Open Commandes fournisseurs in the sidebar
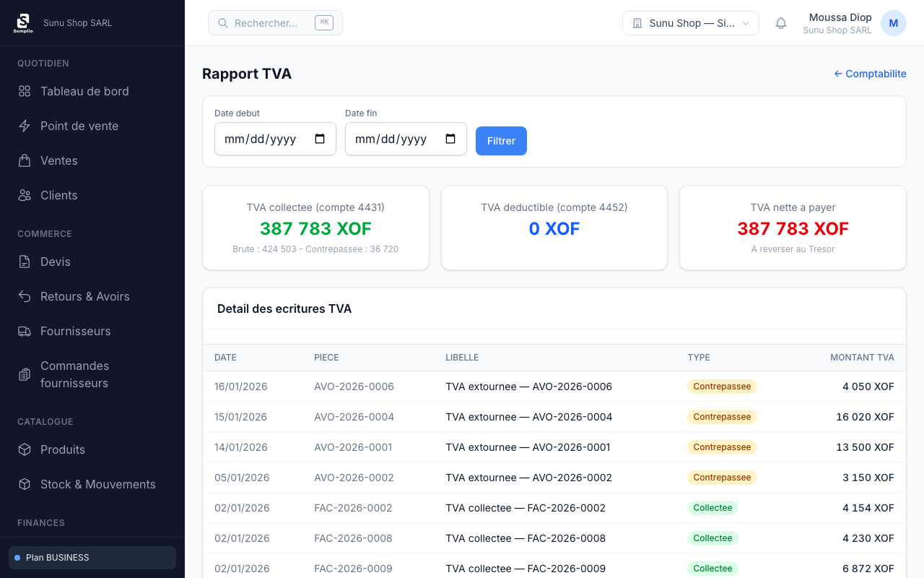The width and height of the screenshot is (924, 578). (74, 374)
